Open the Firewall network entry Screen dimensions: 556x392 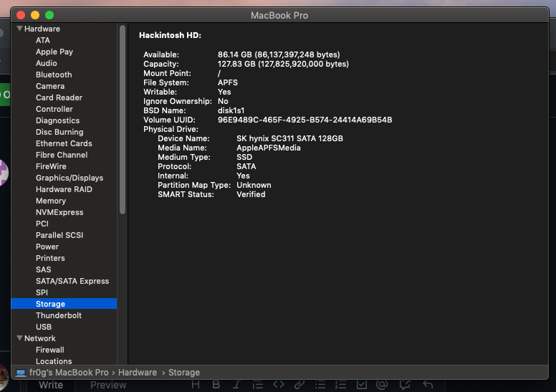50,350
